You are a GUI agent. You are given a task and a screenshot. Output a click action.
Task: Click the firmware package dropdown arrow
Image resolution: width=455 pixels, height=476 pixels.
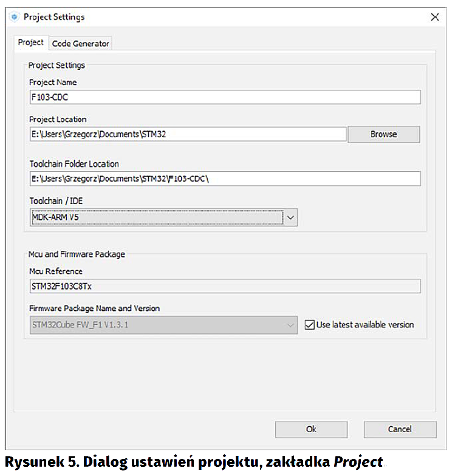click(290, 325)
